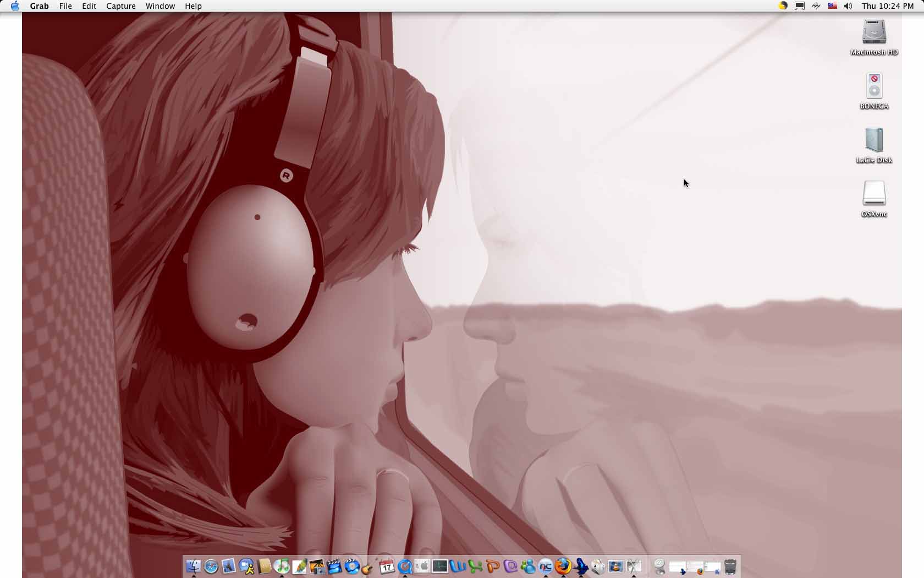924x578 pixels.
Task: Click the feather quill app in Dock
Action: coord(299,566)
